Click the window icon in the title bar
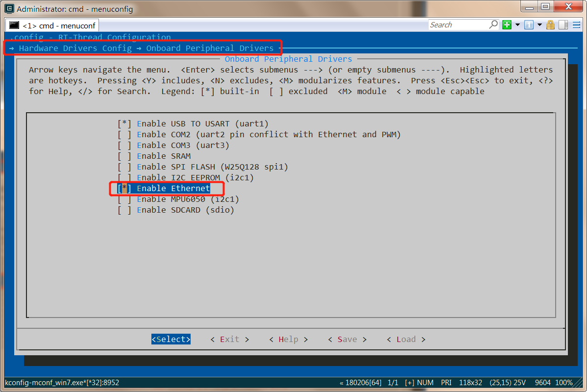Viewport: 587px width, 392px height. pos(9,8)
